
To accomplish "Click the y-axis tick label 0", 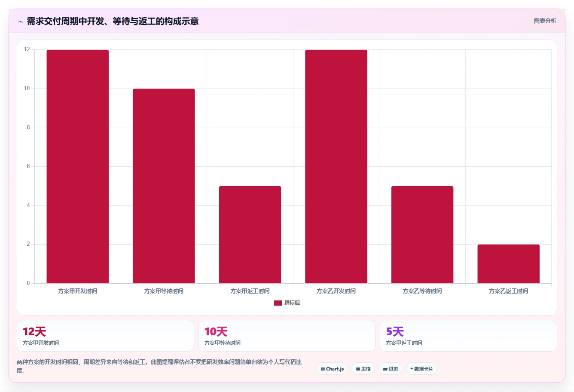I will tap(28, 283).
